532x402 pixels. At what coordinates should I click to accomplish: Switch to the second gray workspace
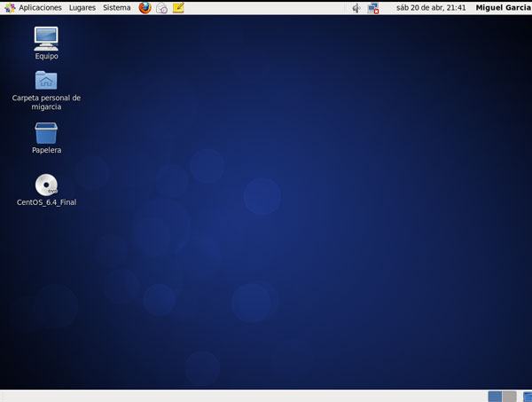(510, 397)
